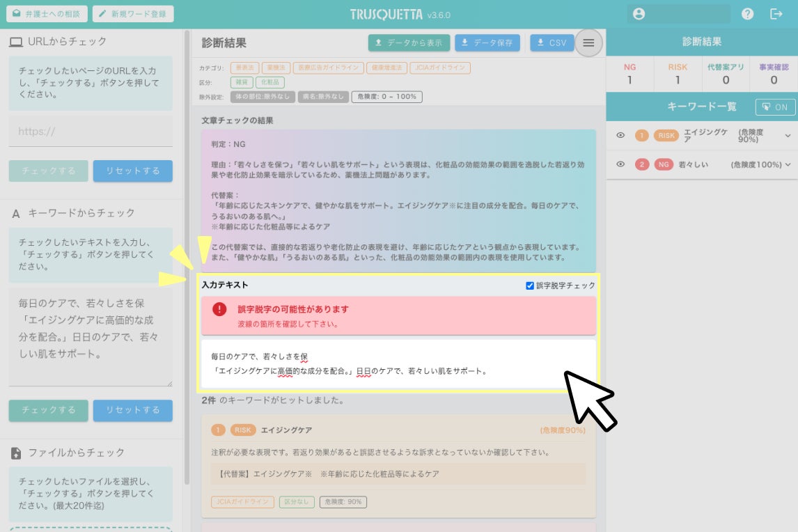Image resolution: width=798 pixels, height=532 pixels.
Task: Click the laptop icon by URLからチェック
Action: [x=16, y=42]
